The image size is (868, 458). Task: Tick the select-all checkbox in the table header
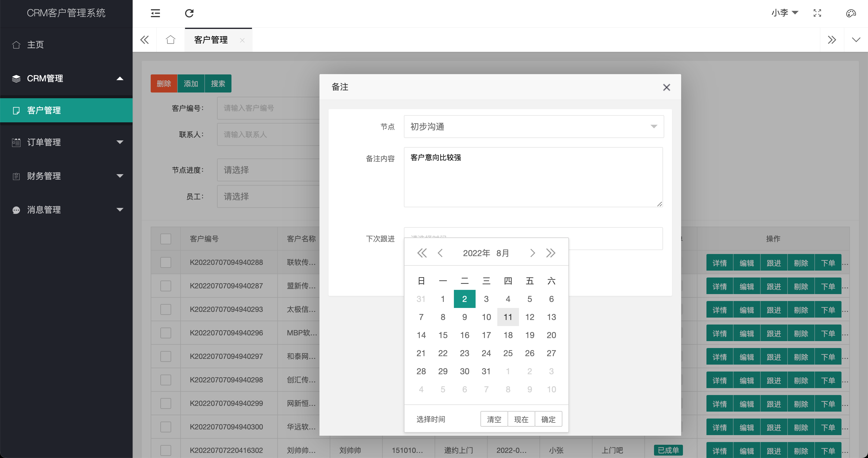pos(165,239)
